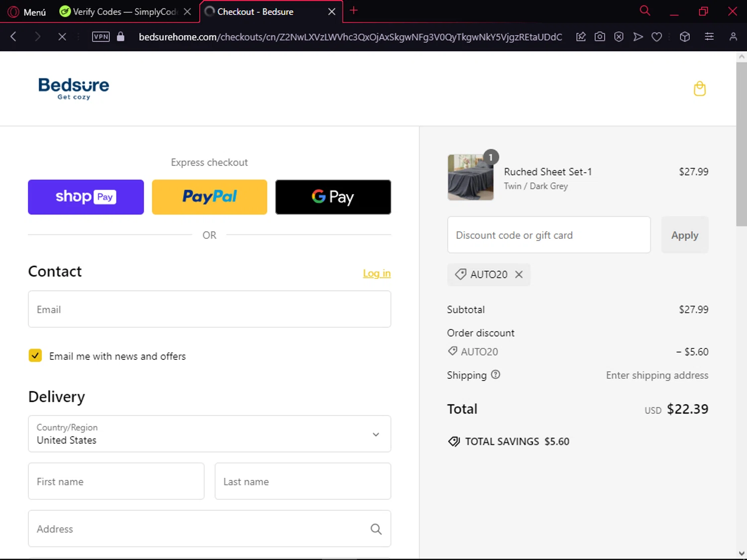Uncheck Email me with news and offers
Viewport: 747px width, 560px height.
(35, 355)
